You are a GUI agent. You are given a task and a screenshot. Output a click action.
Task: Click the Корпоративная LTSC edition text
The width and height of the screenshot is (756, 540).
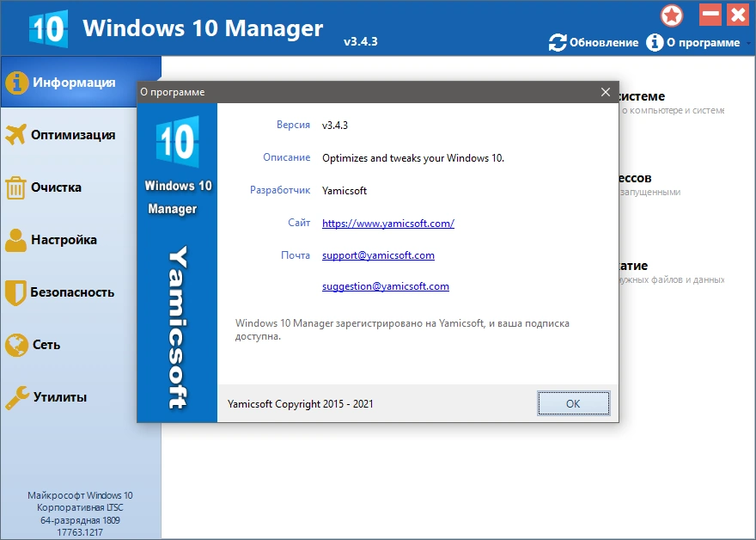[80, 507]
